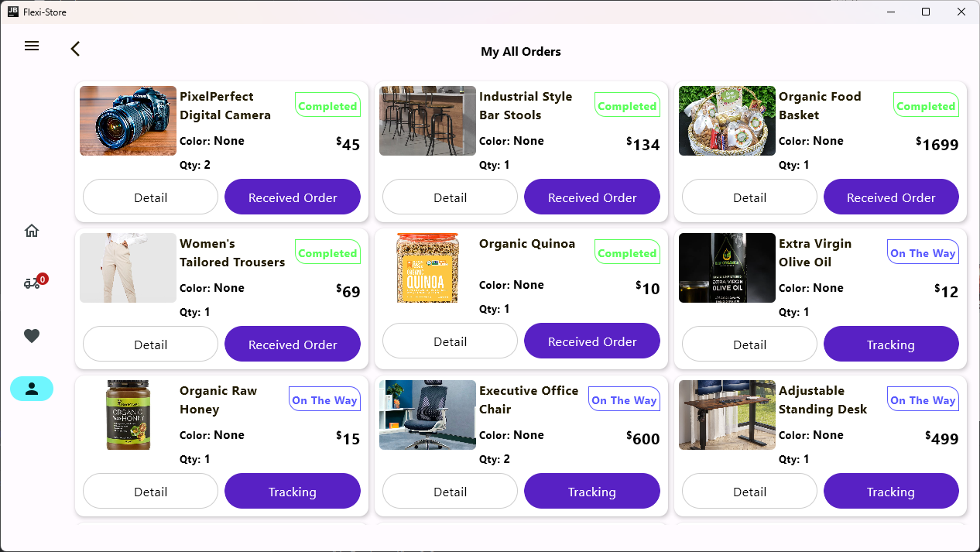This screenshot has width=980, height=552.
Task: Open the favorites heart icon
Action: coord(32,336)
